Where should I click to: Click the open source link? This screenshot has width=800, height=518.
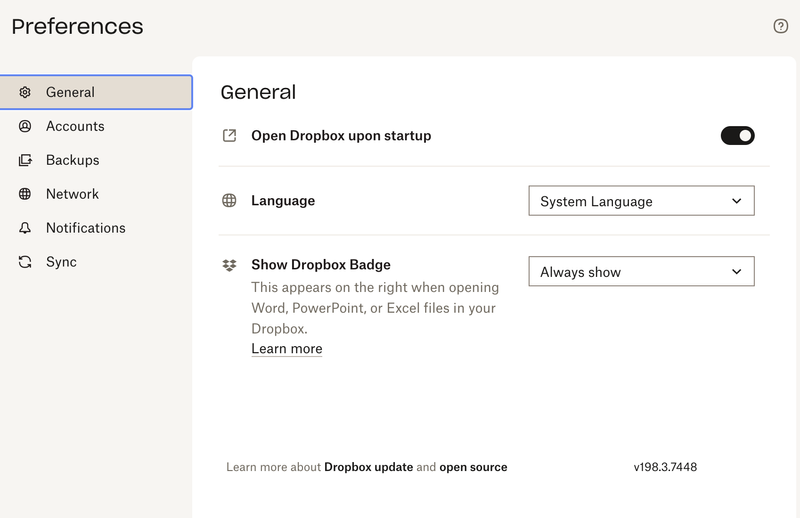[473, 467]
